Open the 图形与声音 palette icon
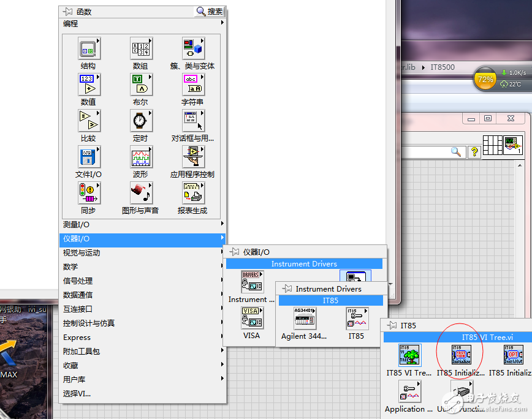Image resolution: width=532 pixels, height=419 pixels. [x=141, y=193]
